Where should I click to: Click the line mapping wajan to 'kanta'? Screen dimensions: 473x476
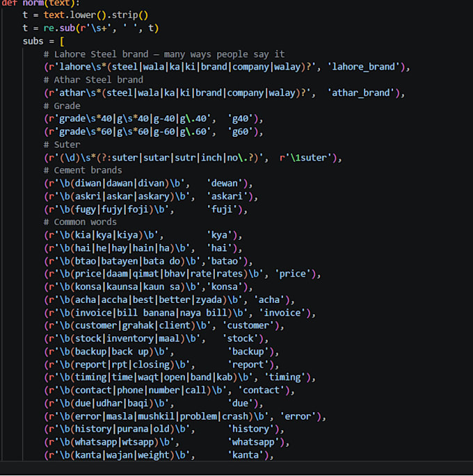159,455
